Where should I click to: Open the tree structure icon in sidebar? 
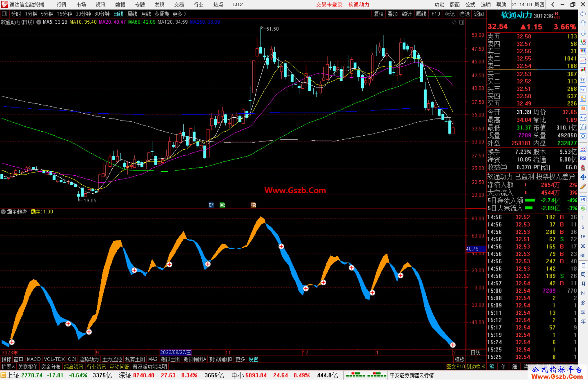pos(583,99)
